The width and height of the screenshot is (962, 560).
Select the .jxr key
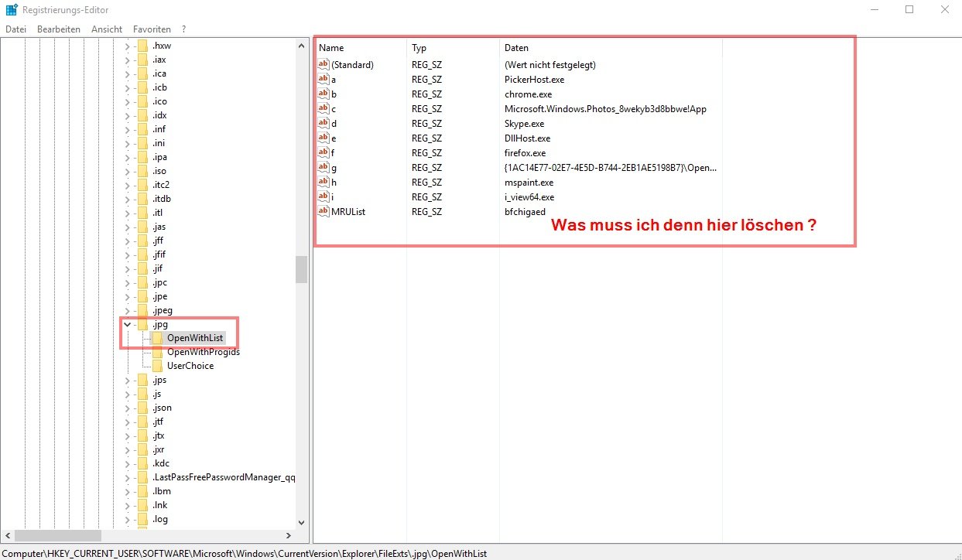pyautogui.click(x=158, y=449)
